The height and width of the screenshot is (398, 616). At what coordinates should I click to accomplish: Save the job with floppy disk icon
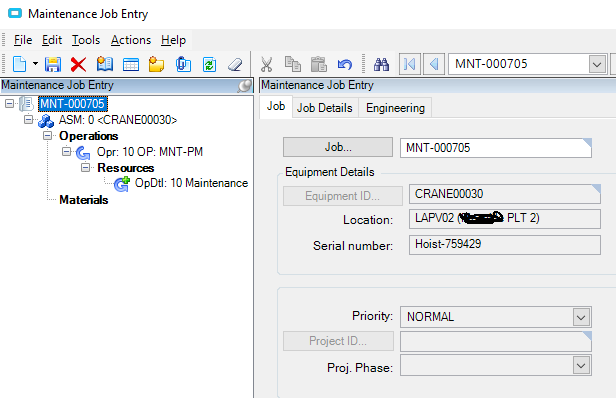pyautogui.click(x=53, y=64)
